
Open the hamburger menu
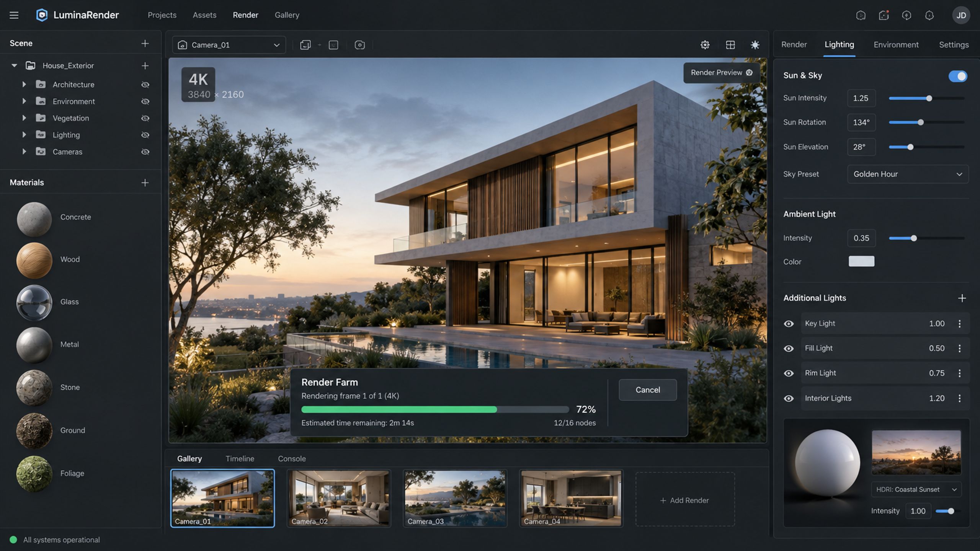(x=14, y=15)
